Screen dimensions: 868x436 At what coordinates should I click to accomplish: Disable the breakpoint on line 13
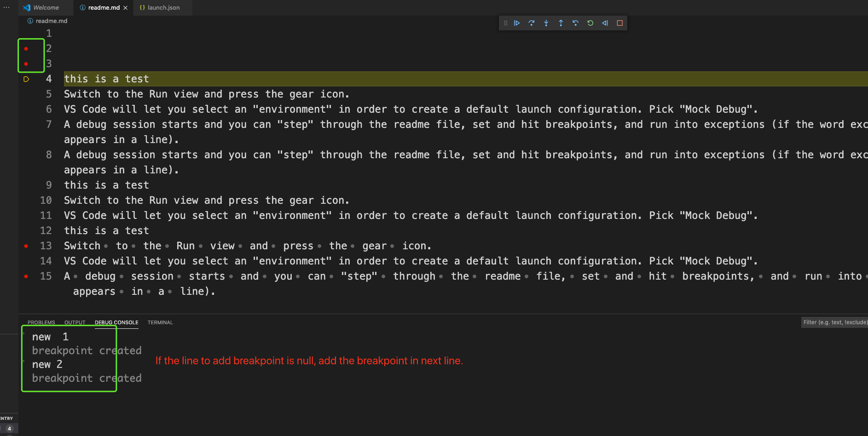(26, 246)
